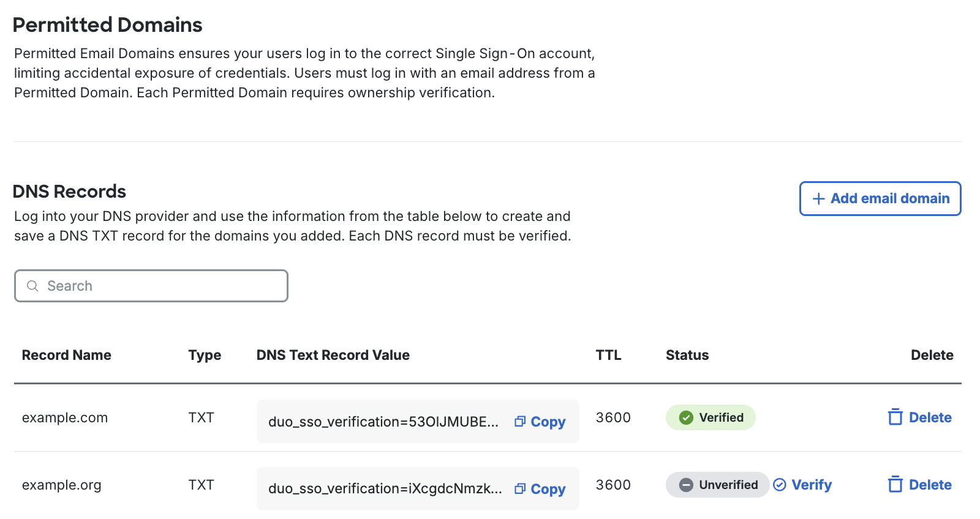Click the trash icon in example.org row
Viewport: 980px width, 519px height.
click(x=895, y=485)
